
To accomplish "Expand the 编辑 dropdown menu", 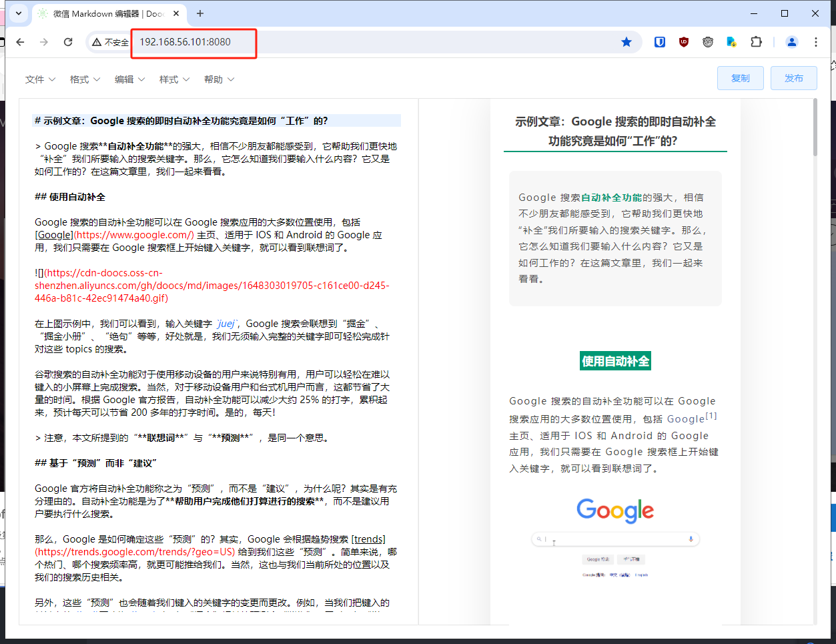I will pos(129,79).
